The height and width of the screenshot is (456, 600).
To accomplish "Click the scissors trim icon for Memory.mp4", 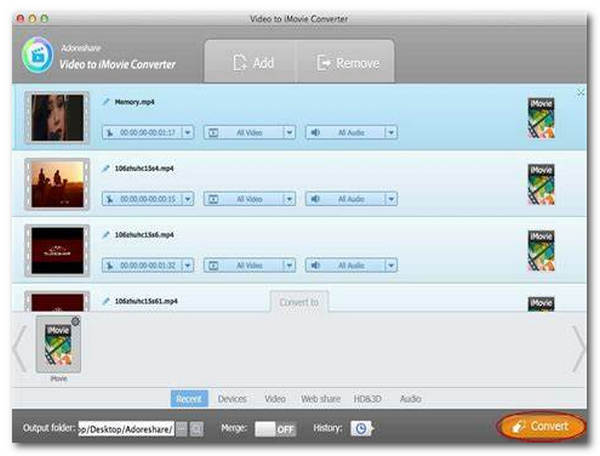I will [x=110, y=132].
